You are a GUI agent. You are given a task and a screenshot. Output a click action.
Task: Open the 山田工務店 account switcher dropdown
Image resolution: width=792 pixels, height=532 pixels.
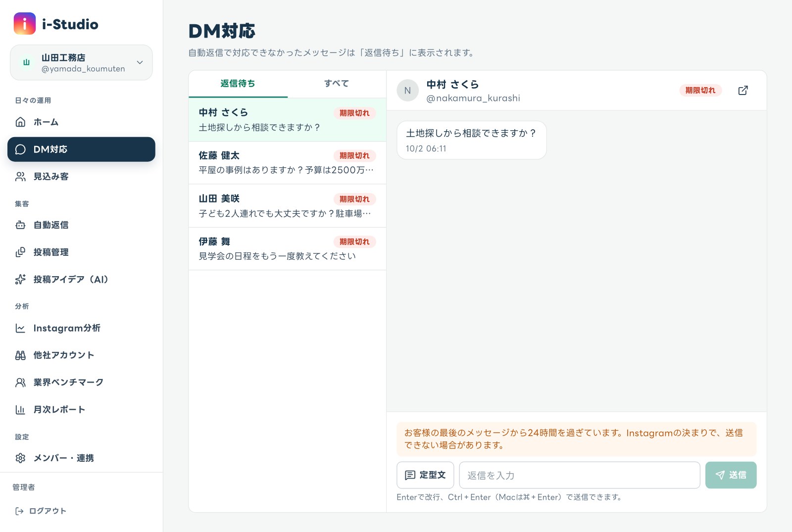click(x=81, y=62)
